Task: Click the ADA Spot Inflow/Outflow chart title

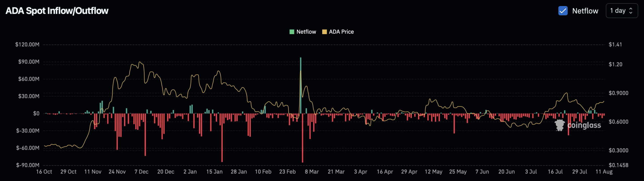Action: (x=57, y=11)
